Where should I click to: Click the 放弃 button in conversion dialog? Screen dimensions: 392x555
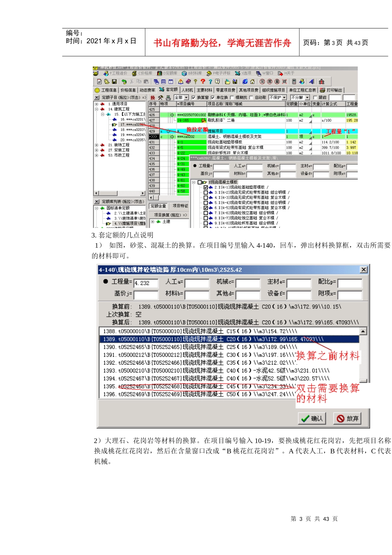[348, 418]
